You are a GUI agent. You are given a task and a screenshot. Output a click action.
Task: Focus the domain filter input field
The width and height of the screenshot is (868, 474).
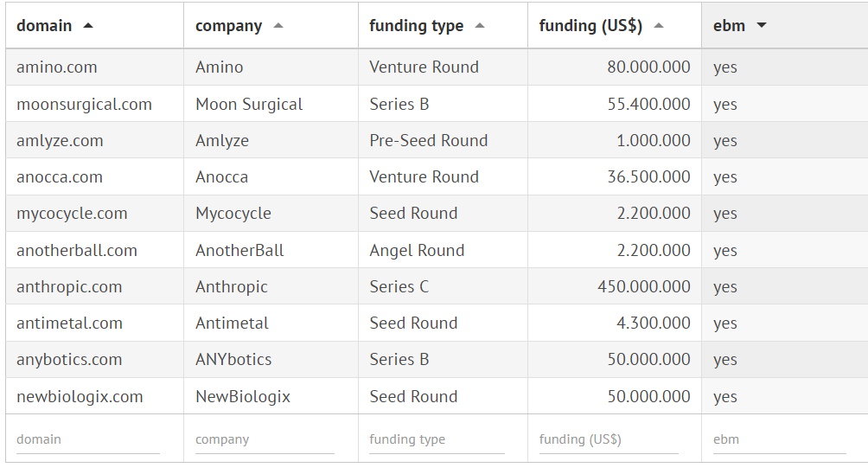click(87, 439)
